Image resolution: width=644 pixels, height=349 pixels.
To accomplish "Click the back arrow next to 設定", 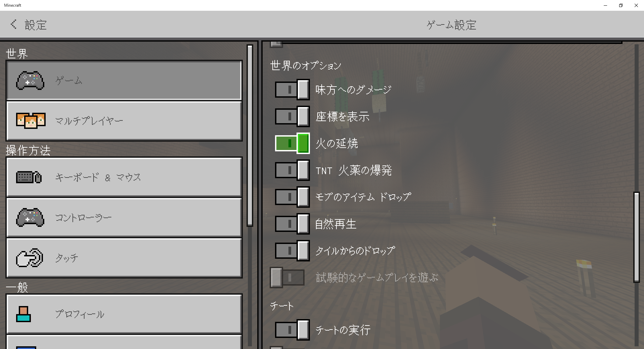I will [13, 24].
